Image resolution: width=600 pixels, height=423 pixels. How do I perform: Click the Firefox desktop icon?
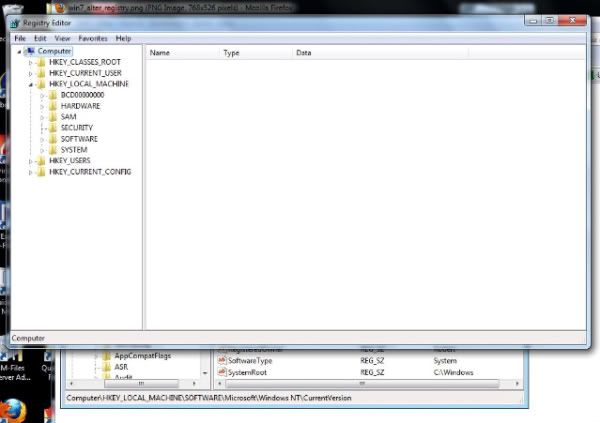coord(14,411)
